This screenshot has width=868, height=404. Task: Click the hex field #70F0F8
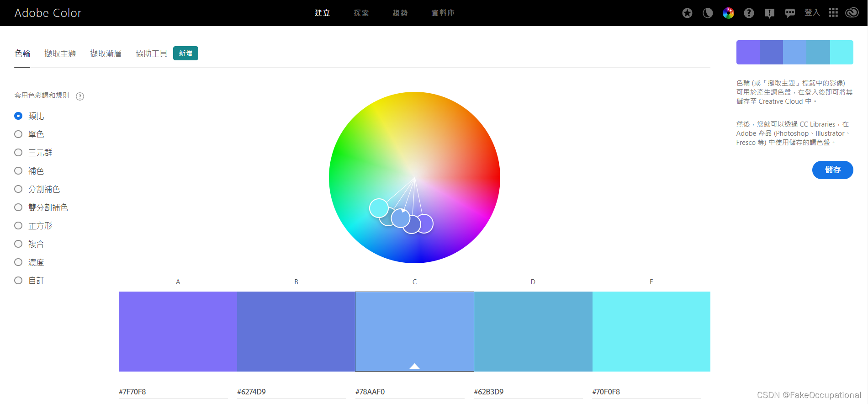[646, 392]
